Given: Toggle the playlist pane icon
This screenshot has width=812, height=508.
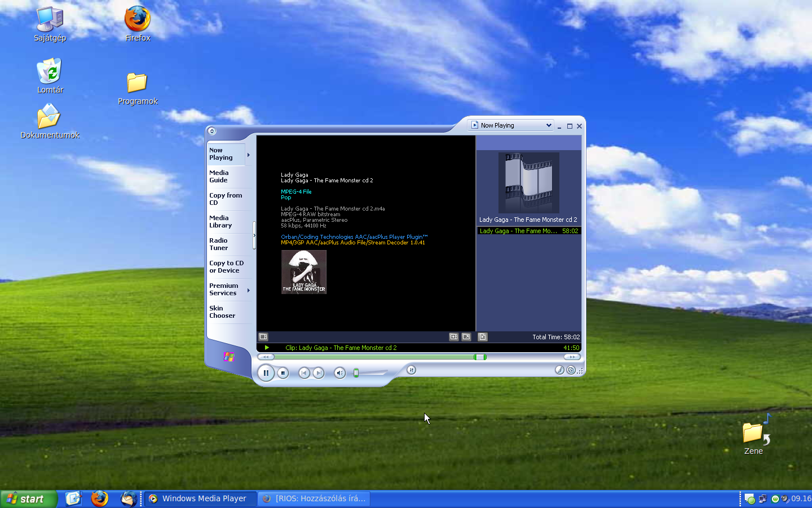Looking at the screenshot, I should [483, 337].
